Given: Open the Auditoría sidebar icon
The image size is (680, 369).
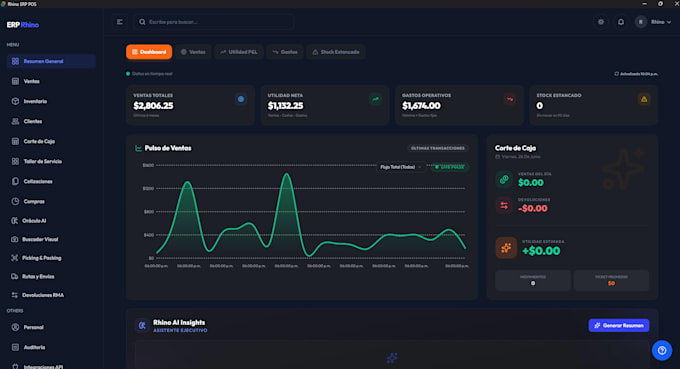Looking at the screenshot, I should click(x=15, y=347).
